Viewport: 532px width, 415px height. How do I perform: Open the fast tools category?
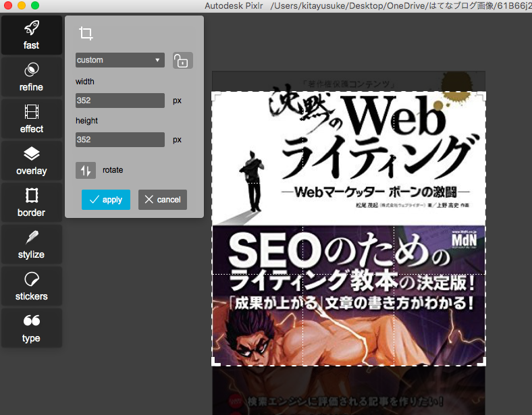click(x=32, y=35)
